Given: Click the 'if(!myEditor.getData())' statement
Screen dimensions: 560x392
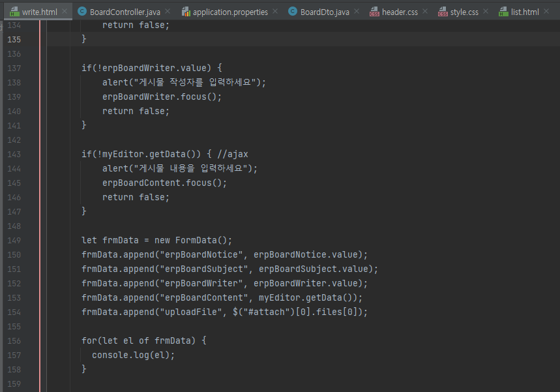Looking at the screenshot, I should click(141, 154).
